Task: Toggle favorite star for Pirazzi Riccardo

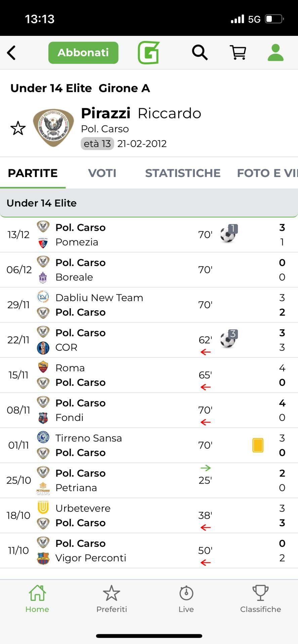Action: pyautogui.click(x=18, y=128)
